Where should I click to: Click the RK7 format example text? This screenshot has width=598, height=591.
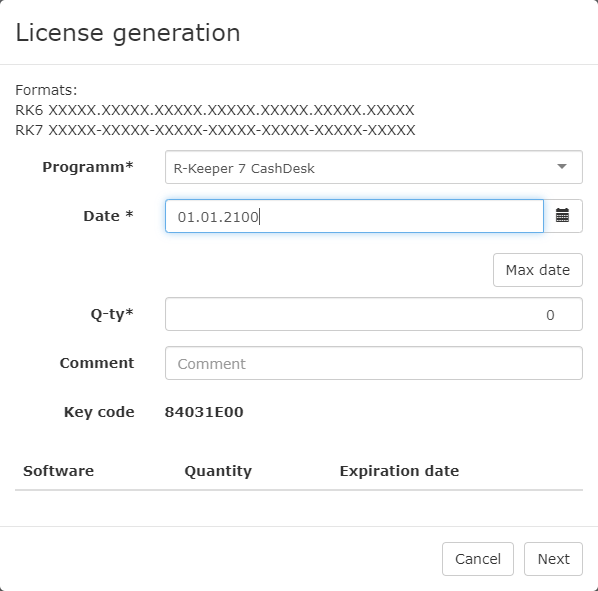(215, 130)
